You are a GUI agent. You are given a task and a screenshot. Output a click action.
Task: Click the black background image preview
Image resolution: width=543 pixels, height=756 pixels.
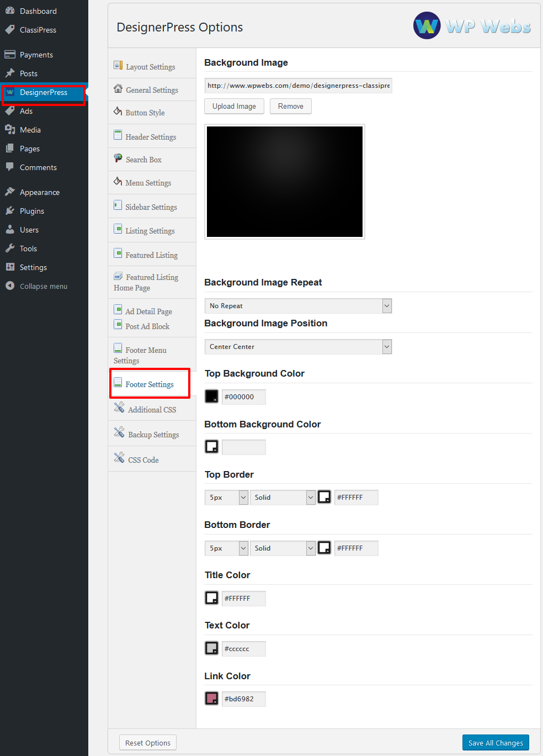pyautogui.click(x=285, y=182)
